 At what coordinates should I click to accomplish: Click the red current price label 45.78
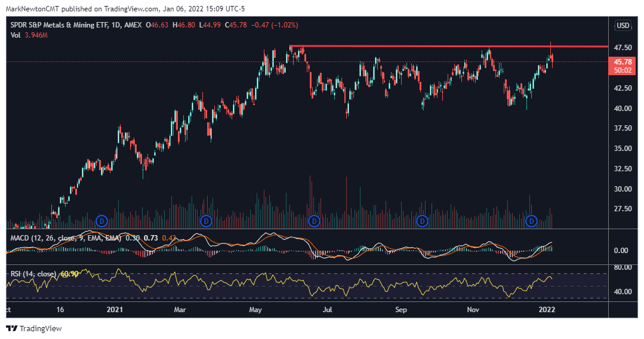point(623,61)
